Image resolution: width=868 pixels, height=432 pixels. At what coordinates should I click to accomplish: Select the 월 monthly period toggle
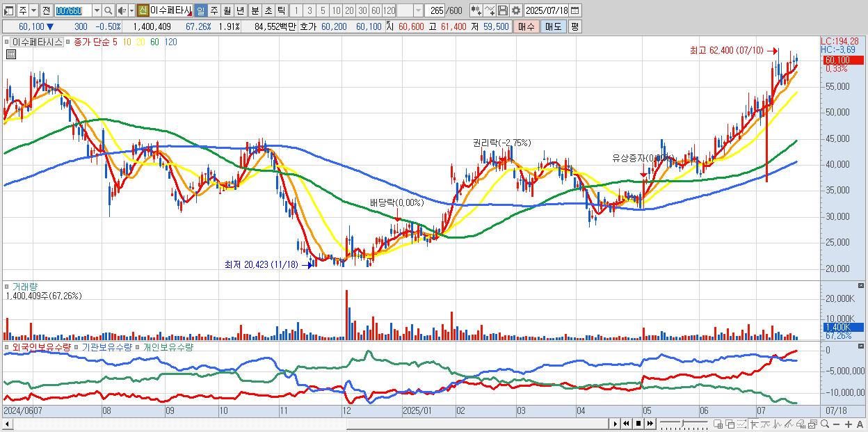pos(227,10)
